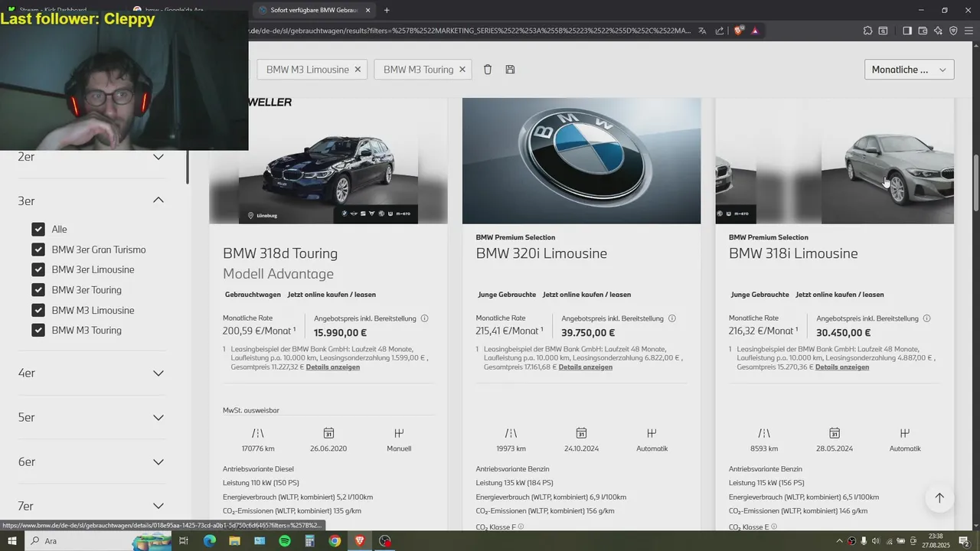Open File Explorer from the taskbar
The height and width of the screenshot is (551, 980).
pos(235,541)
